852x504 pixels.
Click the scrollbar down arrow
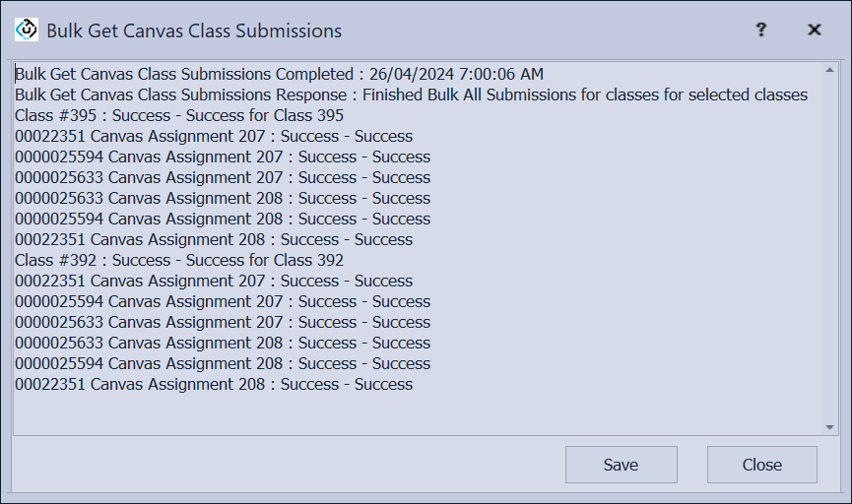[x=829, y=427]
